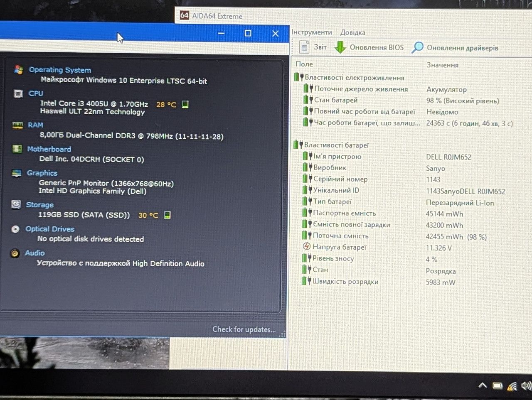Screen dimensions: 532x400
Task: Click the Optical Drives disc icon
Action: tap(15, 229)
